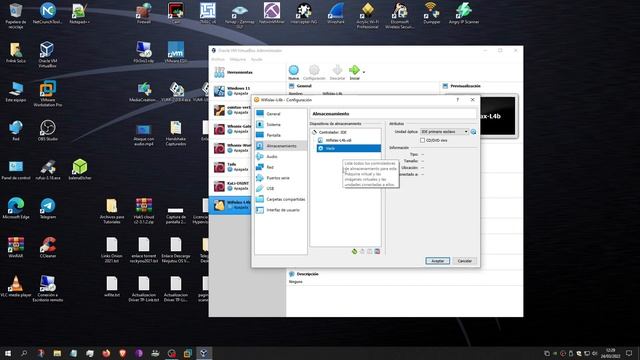The image size is (640, 360).
Task: Open Interfaz de usuario settings section
Action: 281,210
